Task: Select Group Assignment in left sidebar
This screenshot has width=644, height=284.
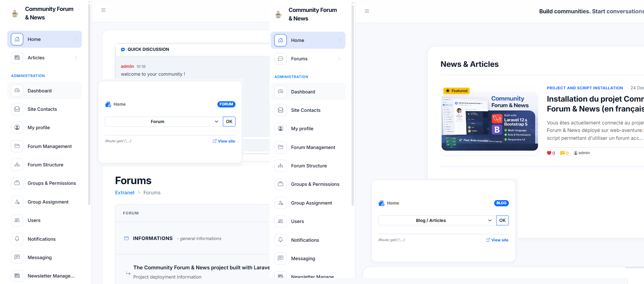Action: pyautogui.click(x=44, y=202)
